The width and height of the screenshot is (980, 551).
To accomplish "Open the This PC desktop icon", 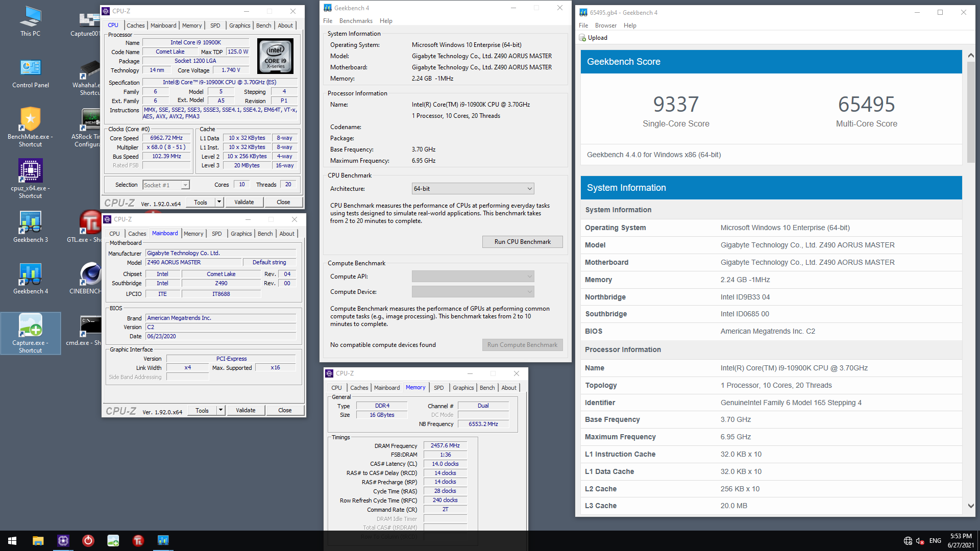I will click(x=30, y=22).
